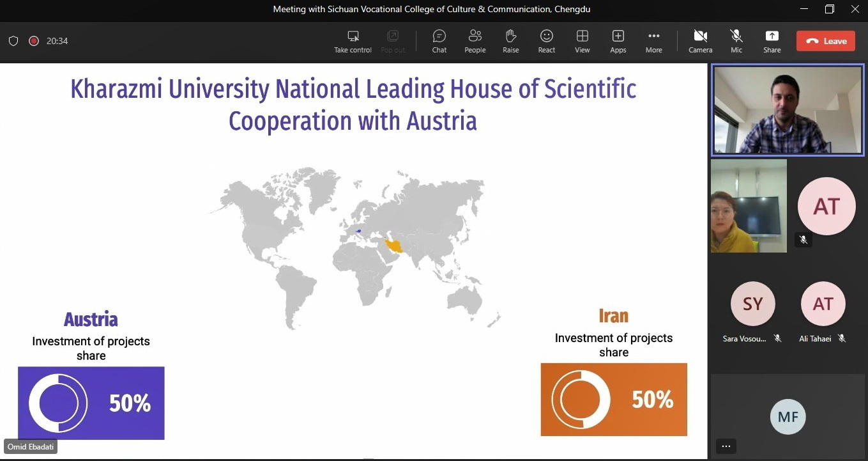
Task: Click the Iran donut chart ring
Action: tap(581, 400)
